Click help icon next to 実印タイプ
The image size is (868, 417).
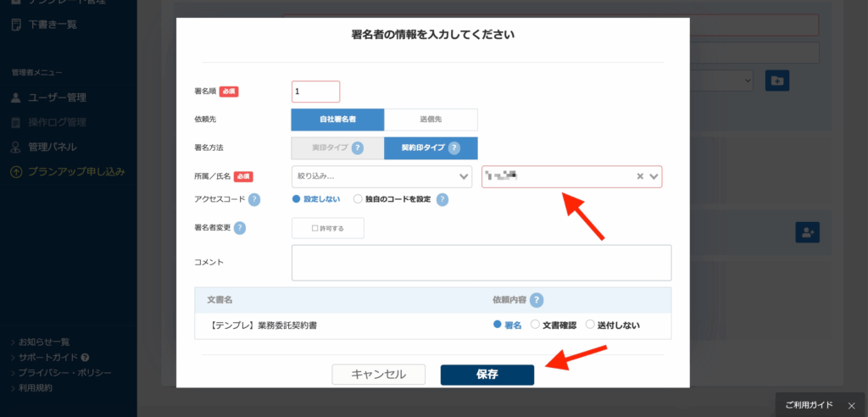358,148
